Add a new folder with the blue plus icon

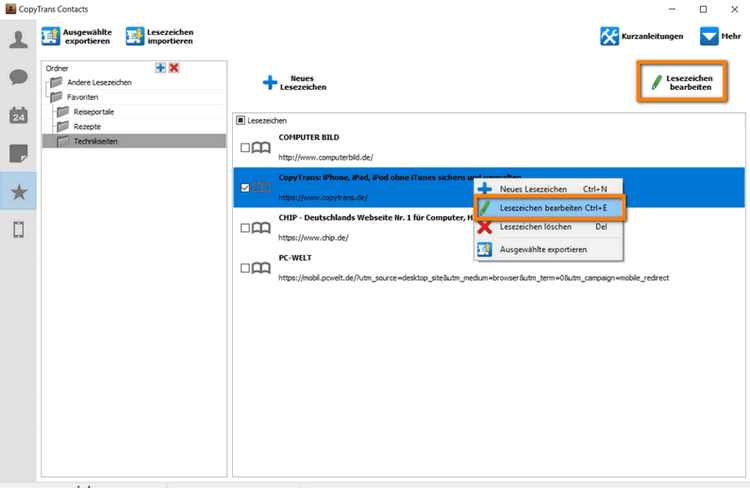160,68
